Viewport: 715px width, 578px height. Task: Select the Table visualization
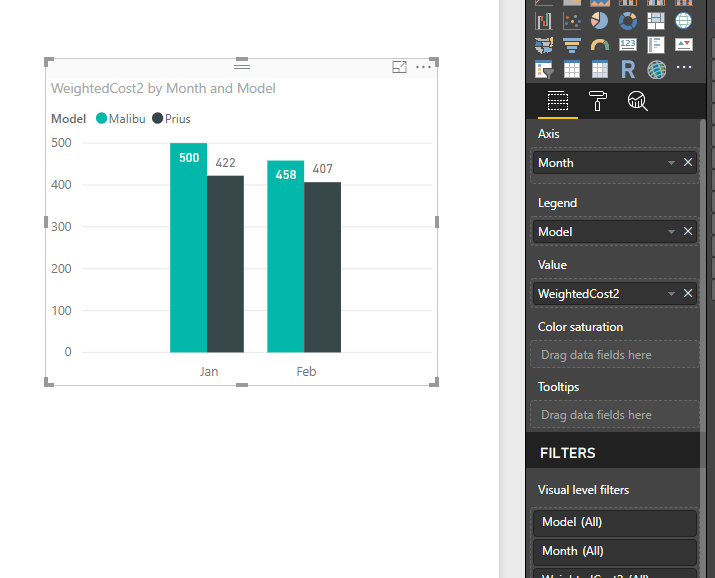click(x=572, y=69)
